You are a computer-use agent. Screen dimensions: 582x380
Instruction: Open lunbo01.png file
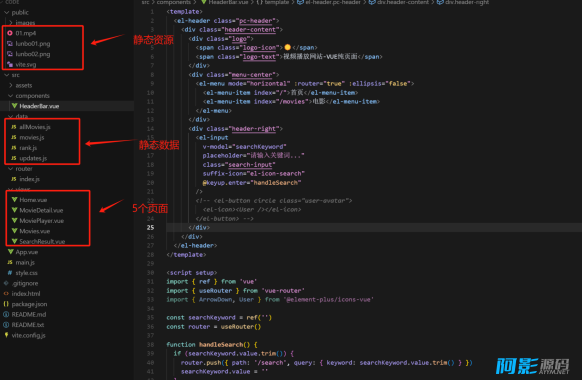[x=33, y=43]
